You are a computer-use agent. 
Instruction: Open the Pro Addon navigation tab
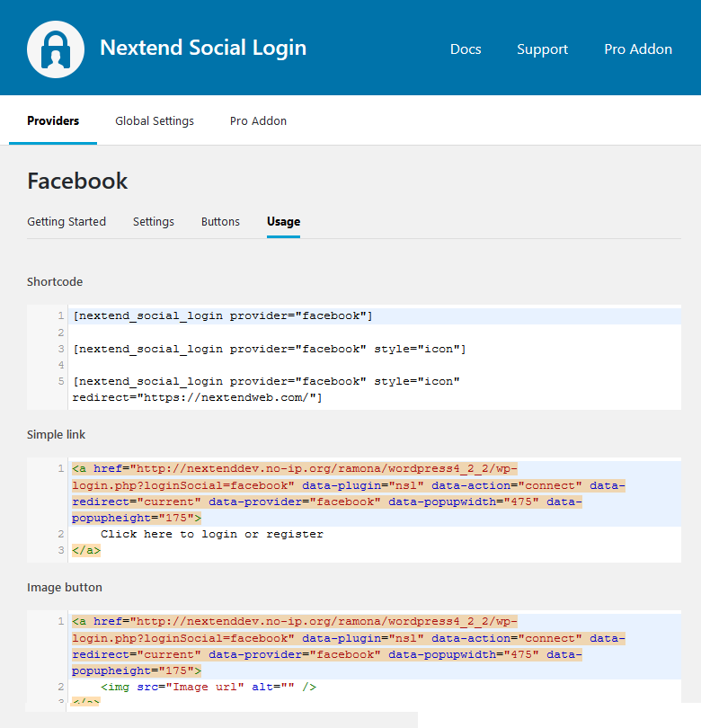(x=258, y=120)
